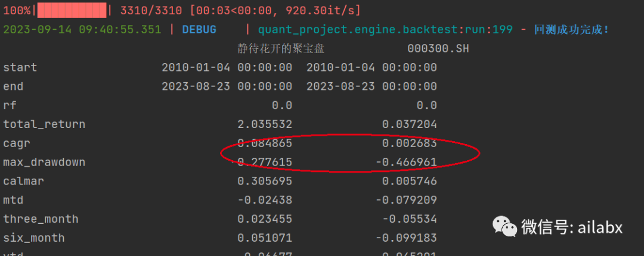Select the 'rf' row label
This screenshot has width=644, height=256.
click(x=10, y=105)
